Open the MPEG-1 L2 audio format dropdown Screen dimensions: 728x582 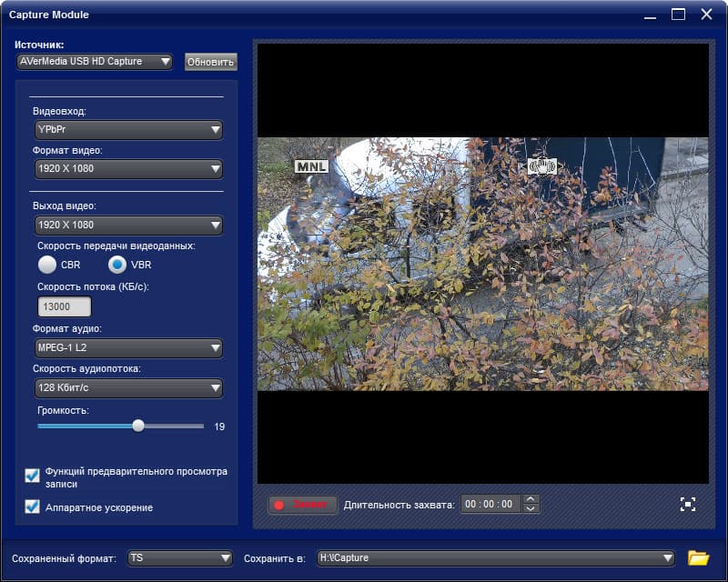point(128,347)
